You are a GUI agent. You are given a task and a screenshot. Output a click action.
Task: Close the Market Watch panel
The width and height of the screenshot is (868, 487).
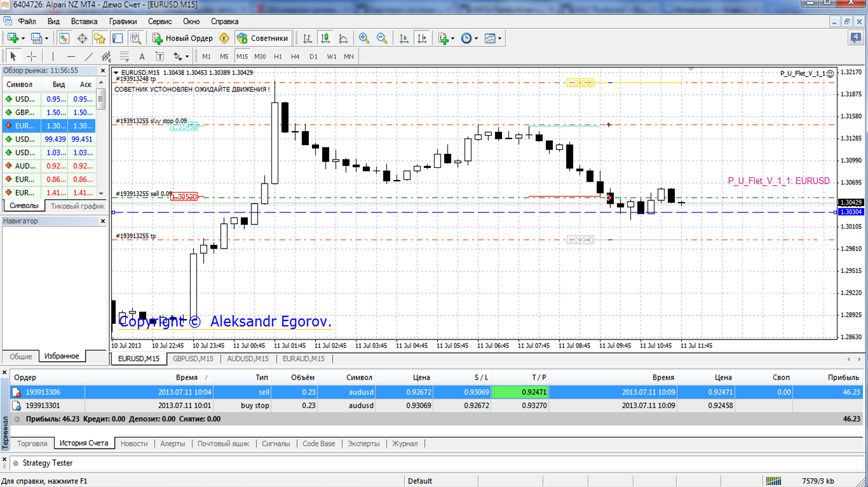click(103, 71)
